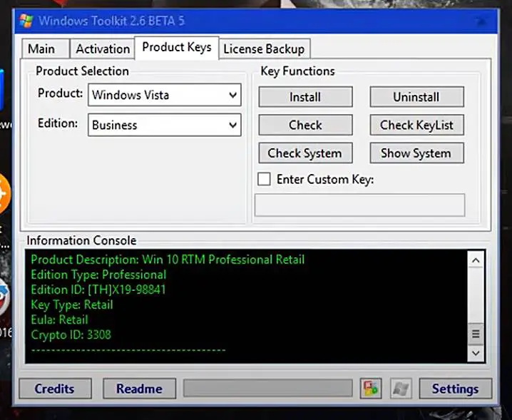
Task: Click the Check button
Action: click(x=306, y=125)
